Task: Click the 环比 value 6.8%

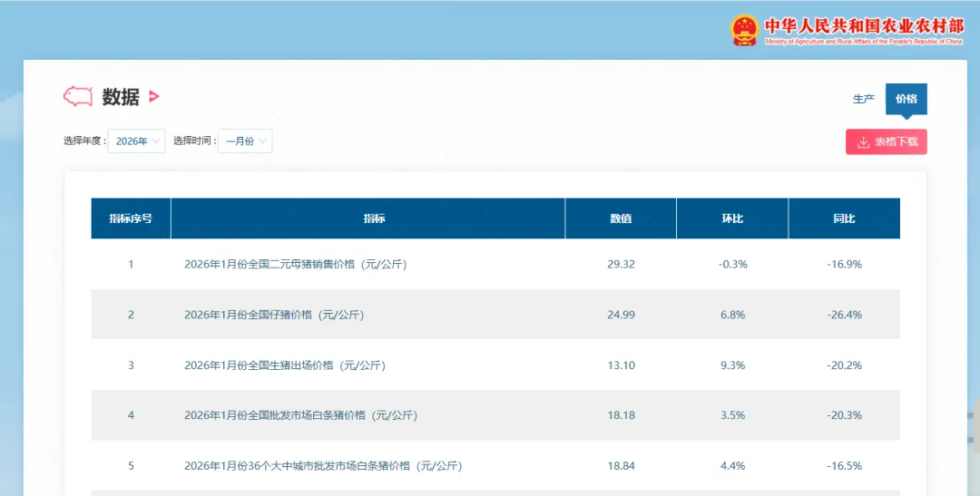Action: pyautogui.click(x=732, y=315)
